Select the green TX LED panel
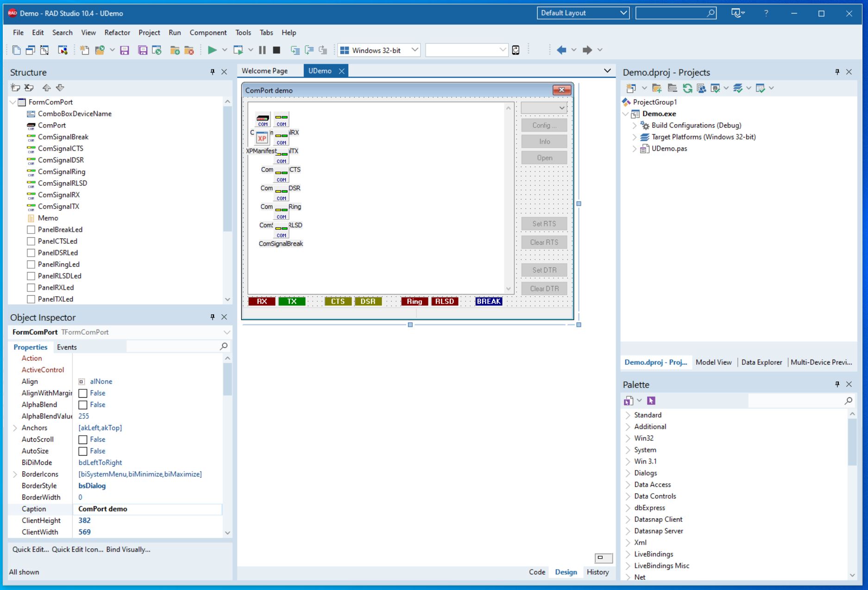Viewport: 868px width, 590px height. pos(292,301)
